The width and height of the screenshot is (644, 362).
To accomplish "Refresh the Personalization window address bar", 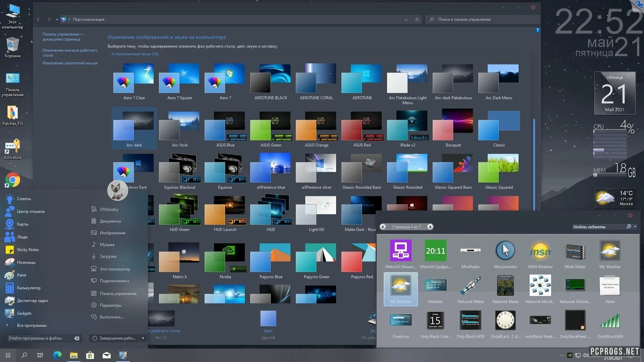I will tap(417, 19).
